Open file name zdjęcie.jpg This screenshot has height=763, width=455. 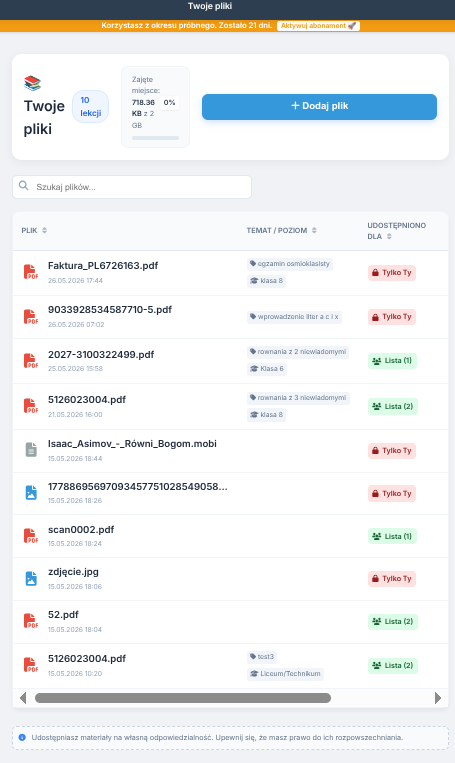[73, 572]
